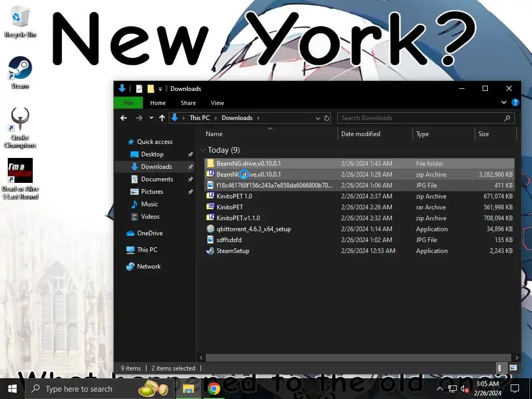Screen dimensions: 532x399
Task: Open the Action Center notifications icon
Action: tap(515, 389)
